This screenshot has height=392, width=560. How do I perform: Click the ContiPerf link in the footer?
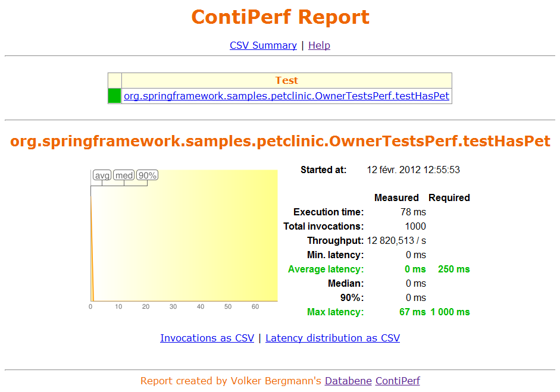point(398,381)
